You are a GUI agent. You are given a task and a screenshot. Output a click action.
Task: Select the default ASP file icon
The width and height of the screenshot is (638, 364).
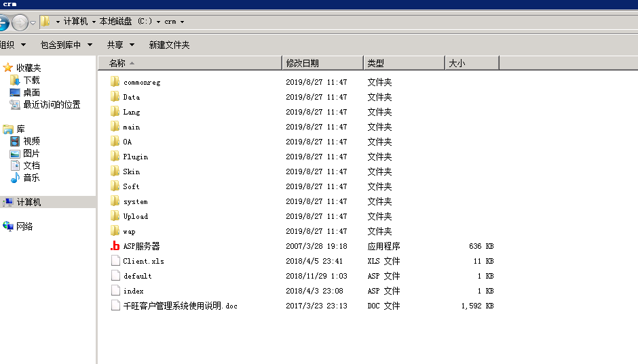pyautogui.click(x=115, y=275)
